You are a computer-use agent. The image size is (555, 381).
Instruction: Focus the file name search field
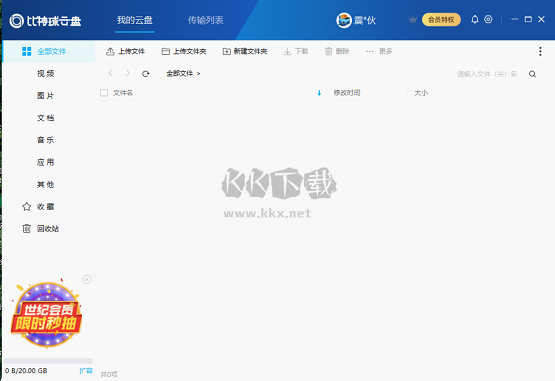coord(487,74)
